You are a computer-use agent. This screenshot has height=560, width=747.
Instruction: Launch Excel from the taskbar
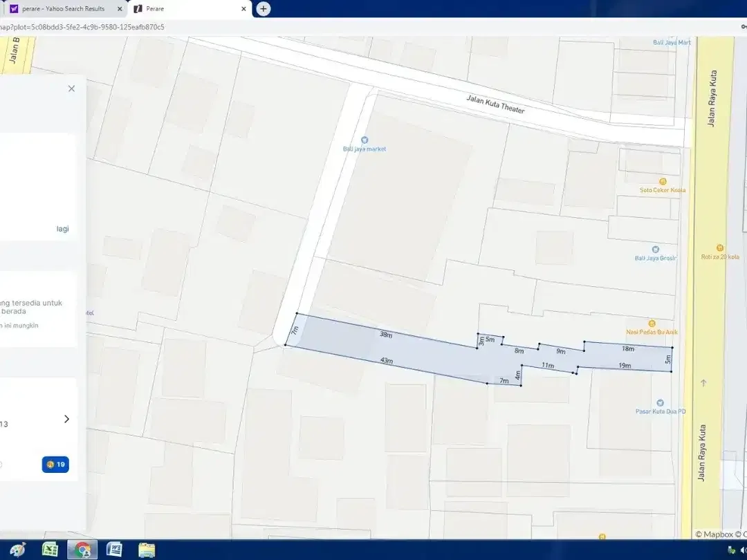pos(50,550)
